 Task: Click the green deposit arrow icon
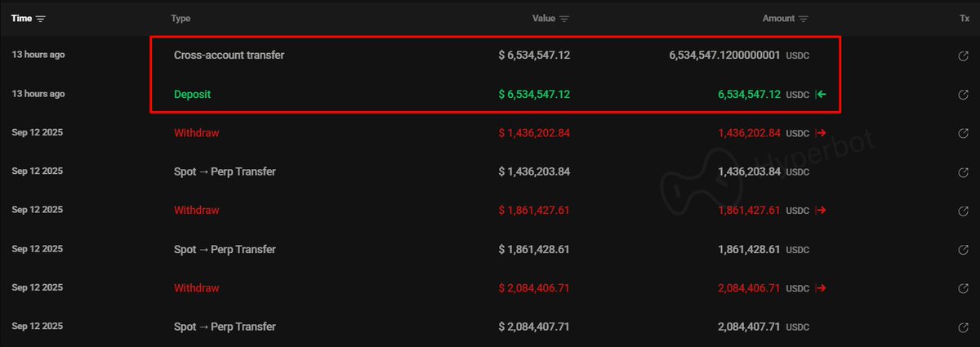point(822,95)
